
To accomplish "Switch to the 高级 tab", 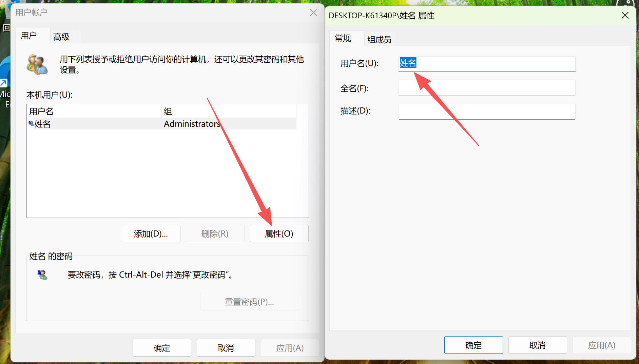I will click(x=61, y=37).
